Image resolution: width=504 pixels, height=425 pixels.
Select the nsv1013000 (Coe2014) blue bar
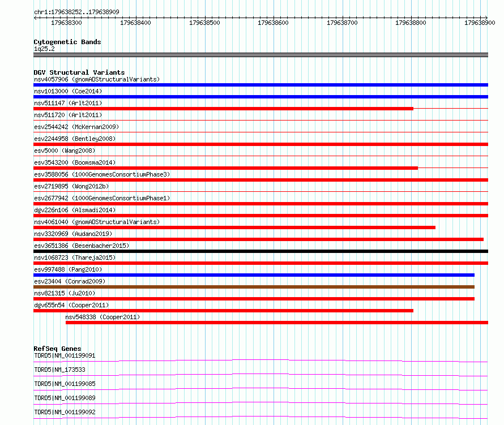[x=260, y=97]
